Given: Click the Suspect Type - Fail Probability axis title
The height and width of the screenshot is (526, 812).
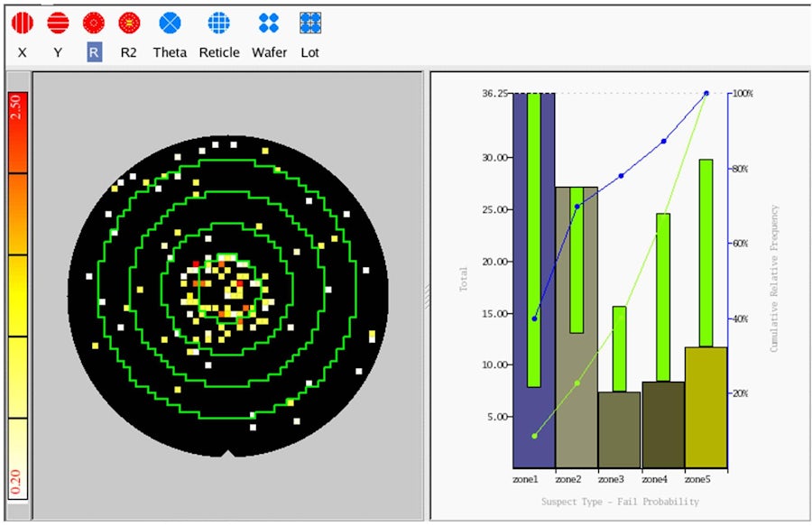Looking at the screenshot, I should (x=621, y=501).
